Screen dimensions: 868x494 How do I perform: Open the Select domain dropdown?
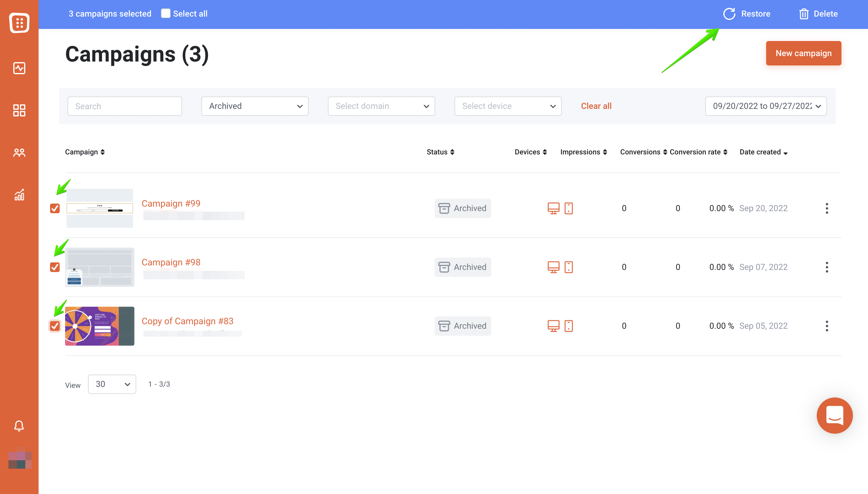coord(381,106)
